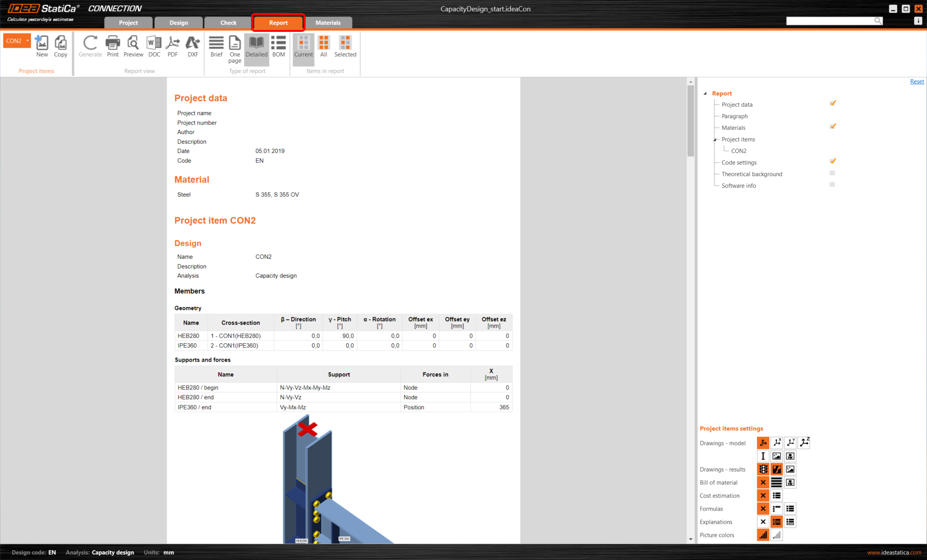Open the Materials tab
Viewport: 927px width, 560px height.
point(328,23)
